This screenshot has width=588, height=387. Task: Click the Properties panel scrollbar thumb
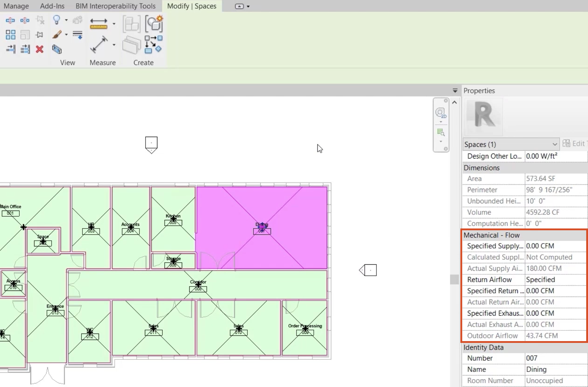point(455,279)
